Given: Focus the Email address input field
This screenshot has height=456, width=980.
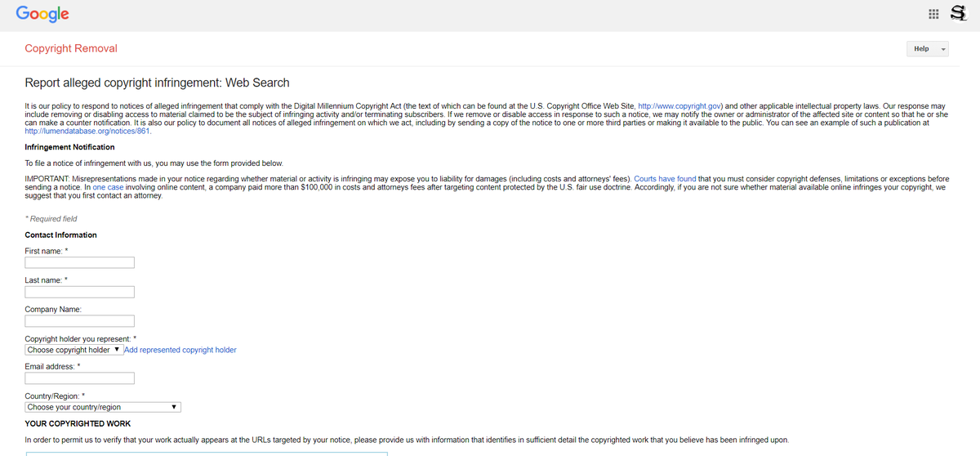Looking at the screenshot, I should 80,378.
